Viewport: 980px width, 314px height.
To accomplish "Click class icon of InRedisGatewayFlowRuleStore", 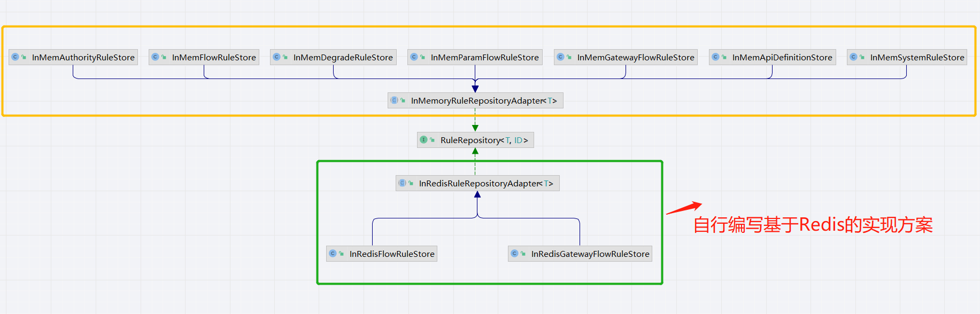I will 514,253.
